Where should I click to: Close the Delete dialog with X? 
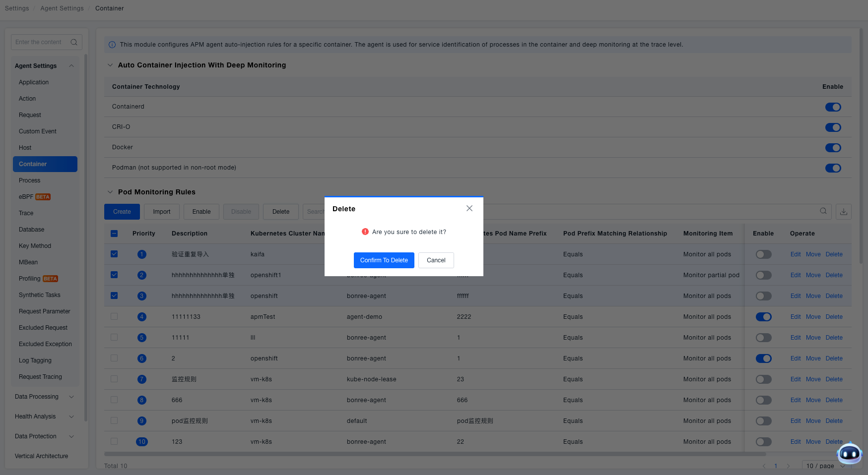pos(469,208)
